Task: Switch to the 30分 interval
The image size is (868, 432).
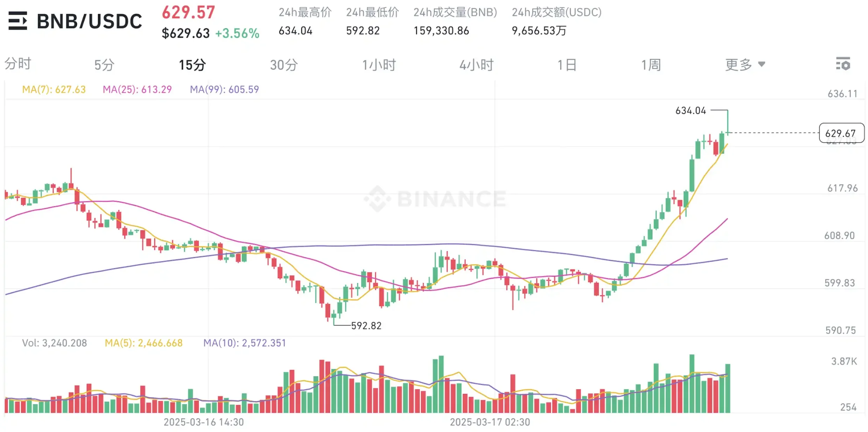Action: coord(284,65)
